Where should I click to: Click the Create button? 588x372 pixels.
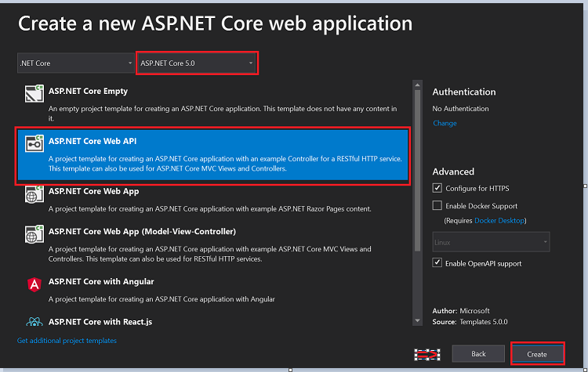tap(537, 354)
